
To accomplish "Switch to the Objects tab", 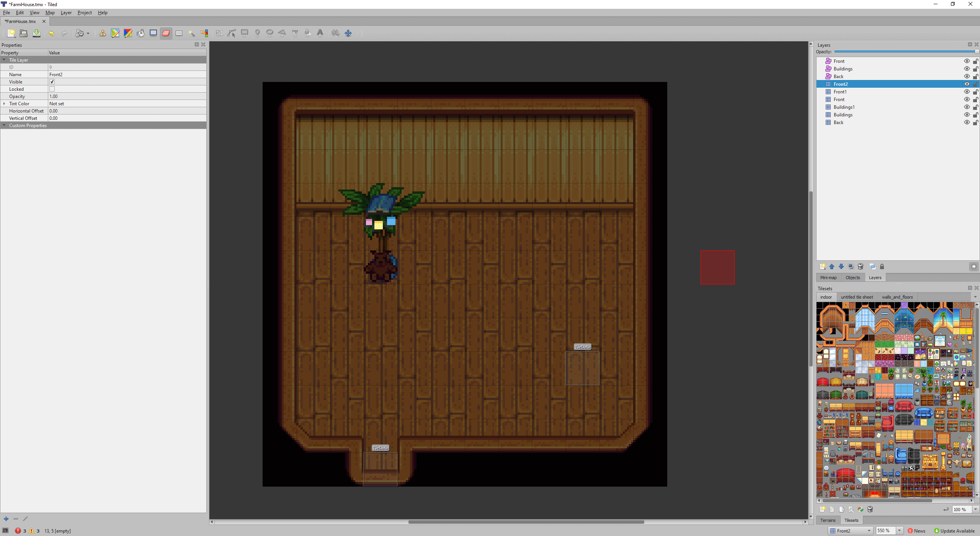I will click(x=853, y=278).
